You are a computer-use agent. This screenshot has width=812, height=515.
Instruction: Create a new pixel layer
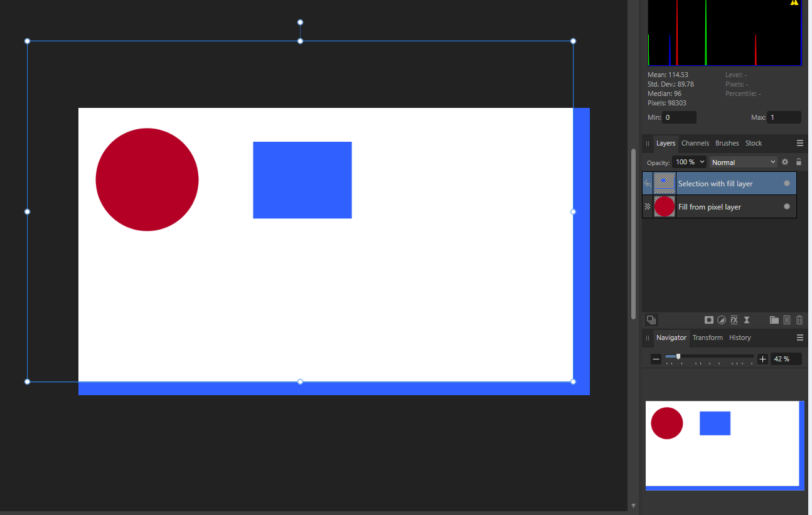click(787, 320)
